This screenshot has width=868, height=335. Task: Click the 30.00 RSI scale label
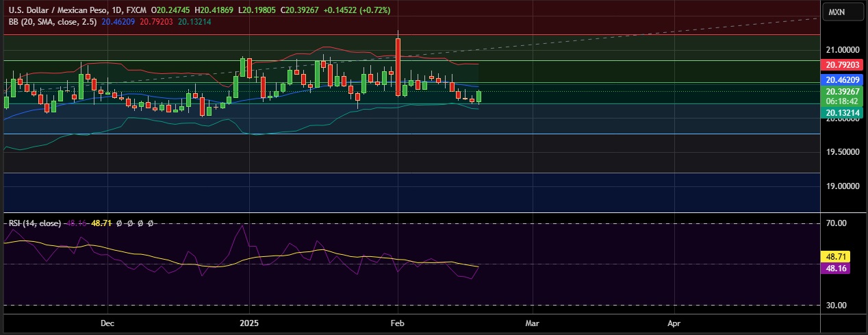[x=837, y=306]
